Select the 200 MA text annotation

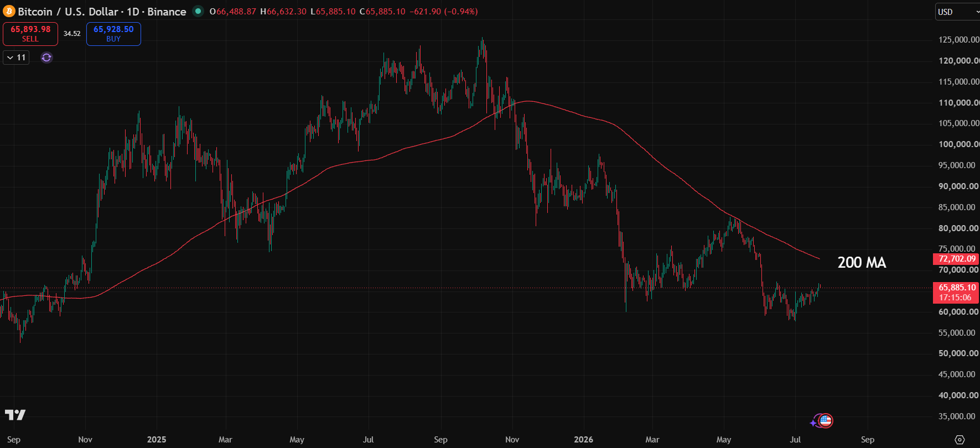(862, 263)
